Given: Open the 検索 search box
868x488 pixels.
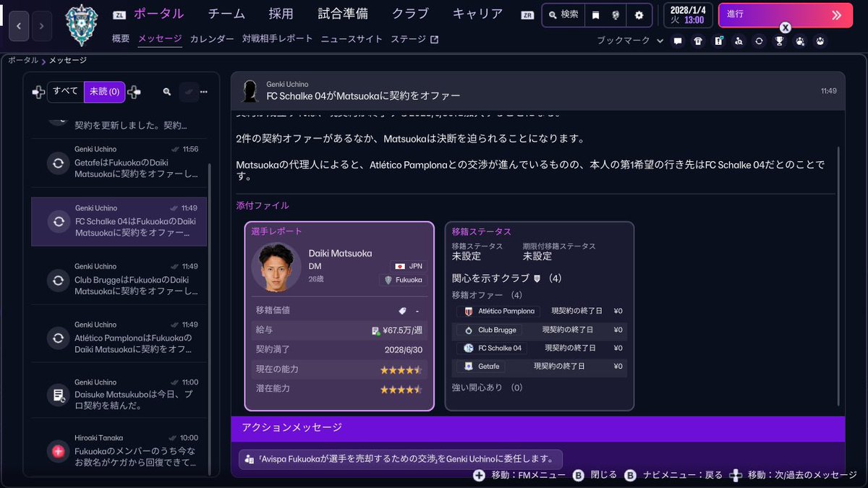Looking at the screenshot, I should click(x=563, y=14).
